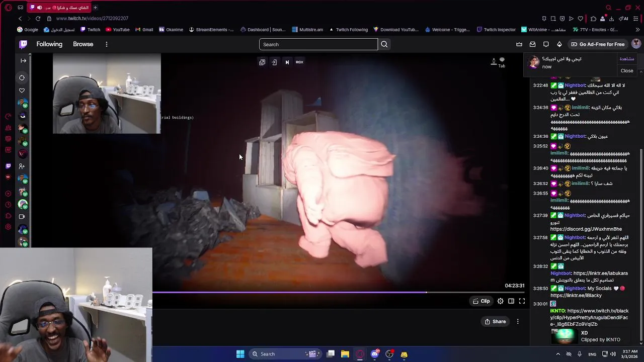Expand the Twitch left sidebar

(x=23, y=60)
